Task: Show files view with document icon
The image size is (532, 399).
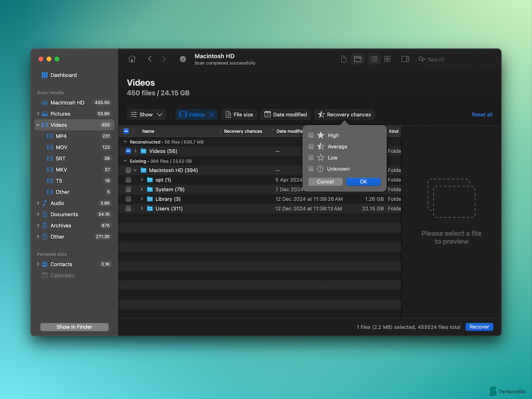Action: click(x=344, y=59)
